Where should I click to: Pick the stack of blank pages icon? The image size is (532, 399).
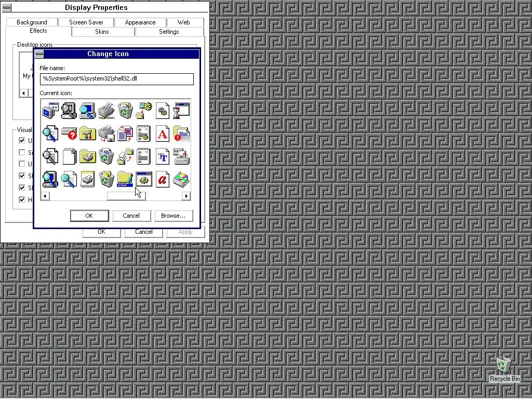coord(69,156)
